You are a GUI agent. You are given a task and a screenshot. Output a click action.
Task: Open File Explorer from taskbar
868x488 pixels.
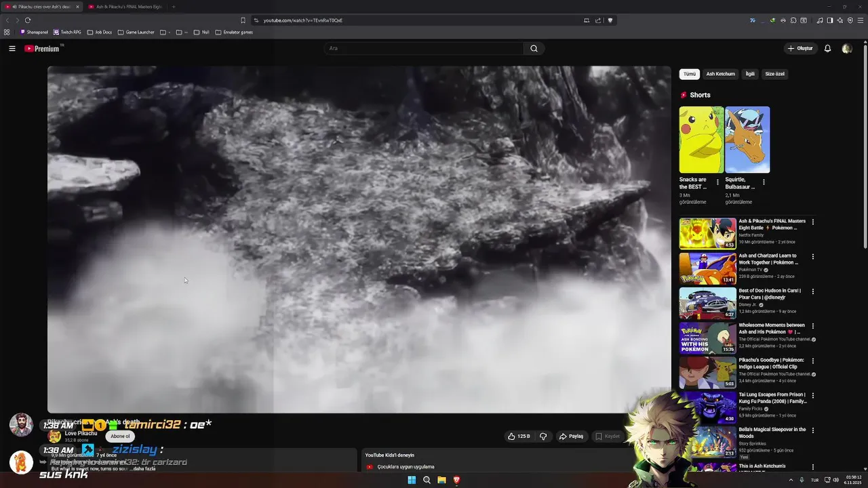(x=441, y=480)
